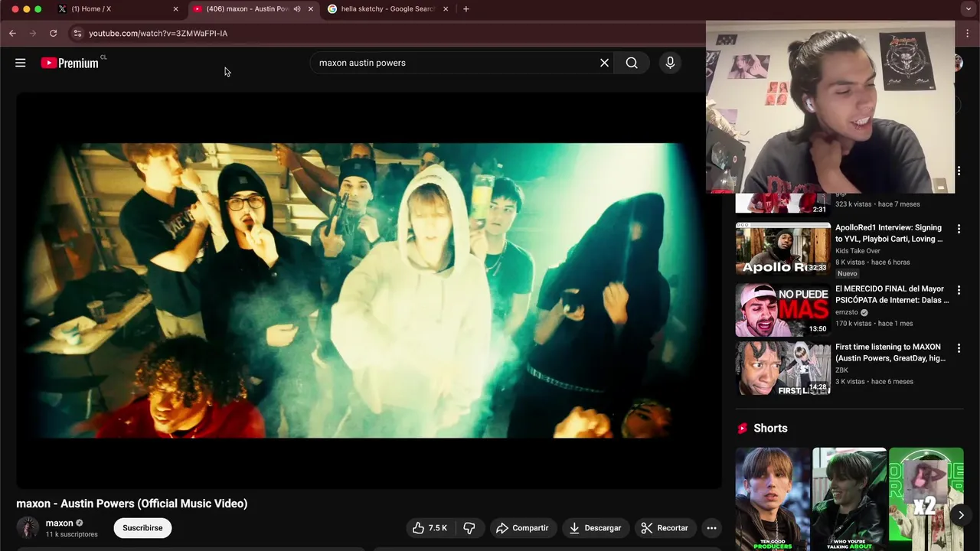This screenshot has width=980, height=551.
Task: Play the main video player
Action: click(x=368, y=290)
